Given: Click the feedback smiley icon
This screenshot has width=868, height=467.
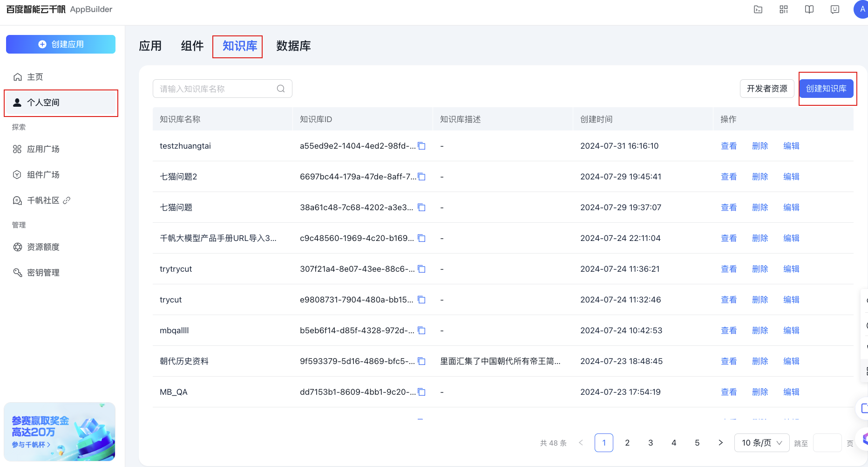Looking at the screenshot, I should point(835,9).
